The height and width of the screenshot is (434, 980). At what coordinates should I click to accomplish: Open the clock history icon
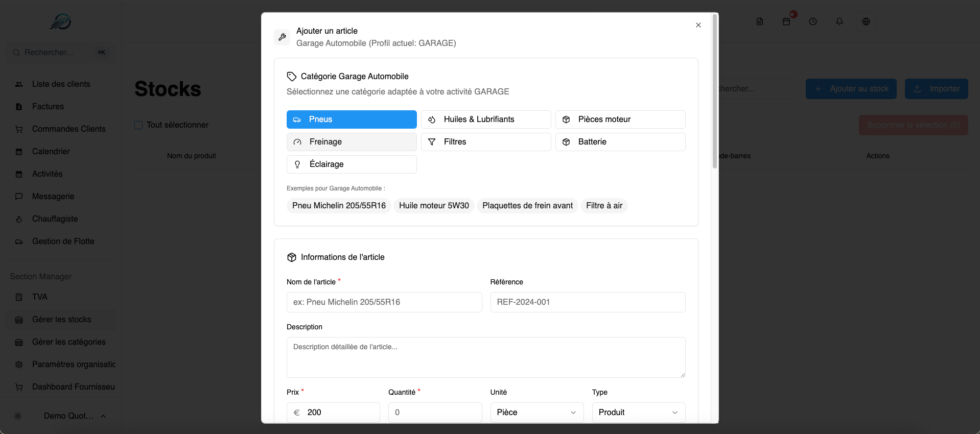click(x=813, y=21)
